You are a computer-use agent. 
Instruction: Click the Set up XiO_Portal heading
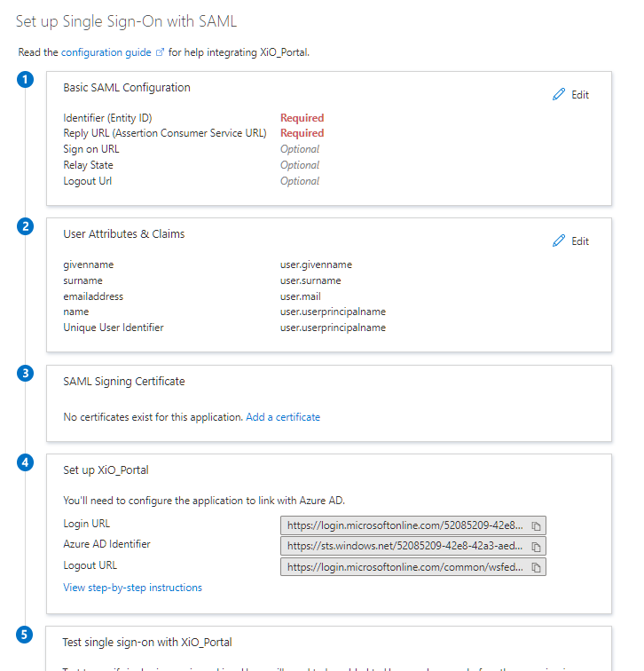[106, 470]
